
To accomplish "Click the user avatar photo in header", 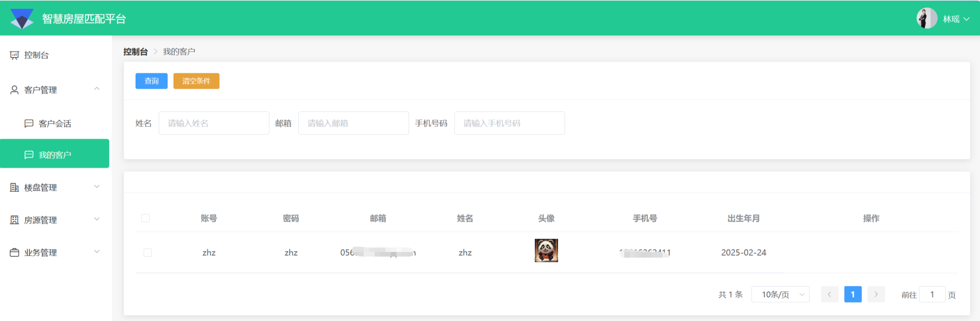I will pyautogui.click(x=926, y=19).
